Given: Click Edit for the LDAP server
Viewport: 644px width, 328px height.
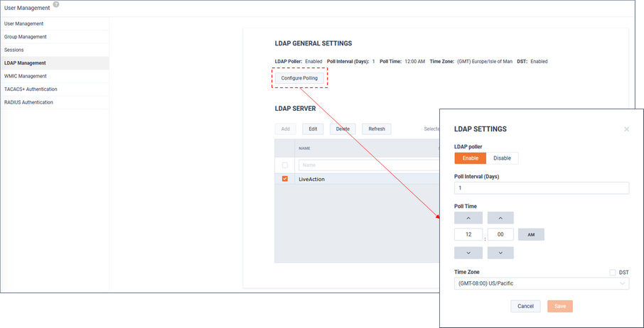Looking at the screenshot, I should 313,129.
